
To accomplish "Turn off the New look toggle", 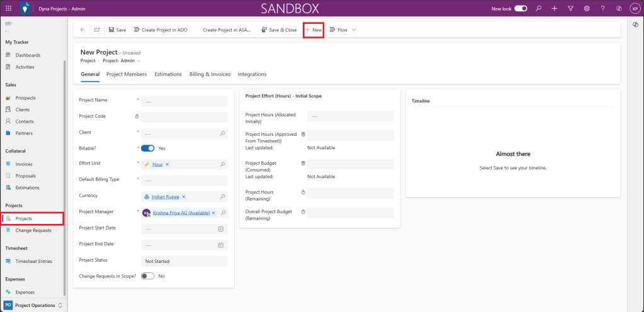I will (x=521, y=8).
